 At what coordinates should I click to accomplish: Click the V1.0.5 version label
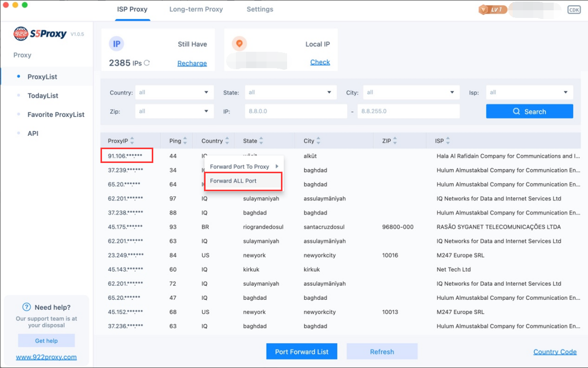pos(77,34)
